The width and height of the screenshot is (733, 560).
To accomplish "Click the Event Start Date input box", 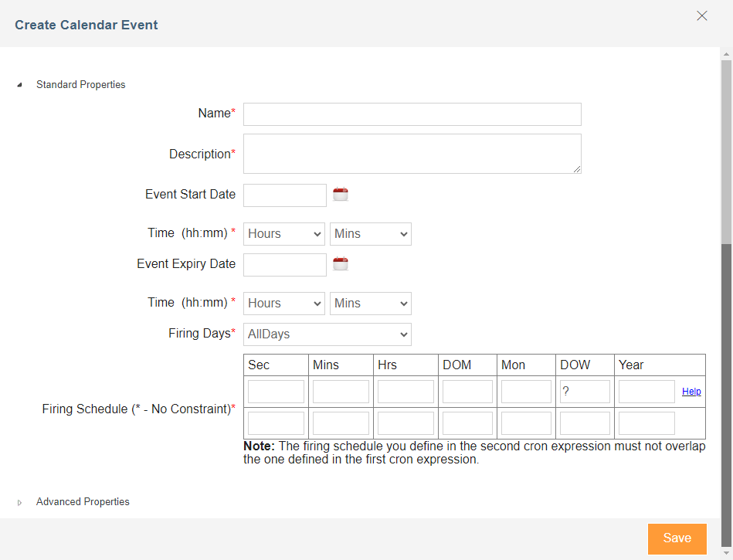I will pyautogui.click(x=285, y=195).
